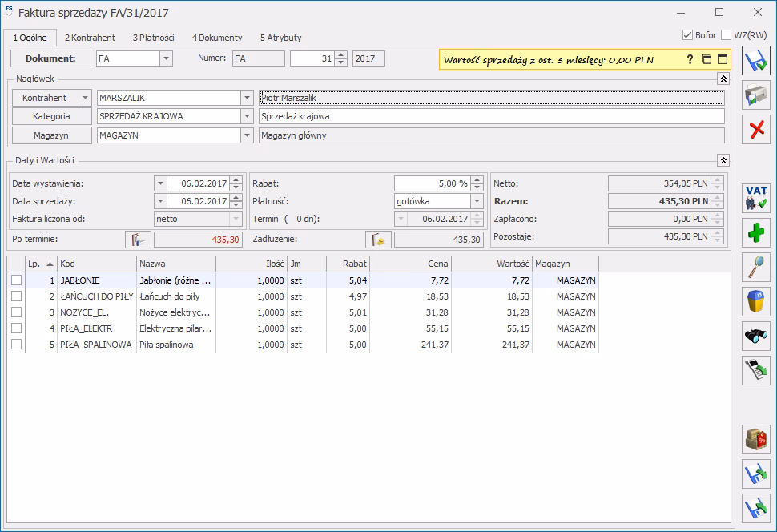The width and height of the screenshot is (777, 532).
Task: Click the binoculars search icon
Action: tap(756, 337)
